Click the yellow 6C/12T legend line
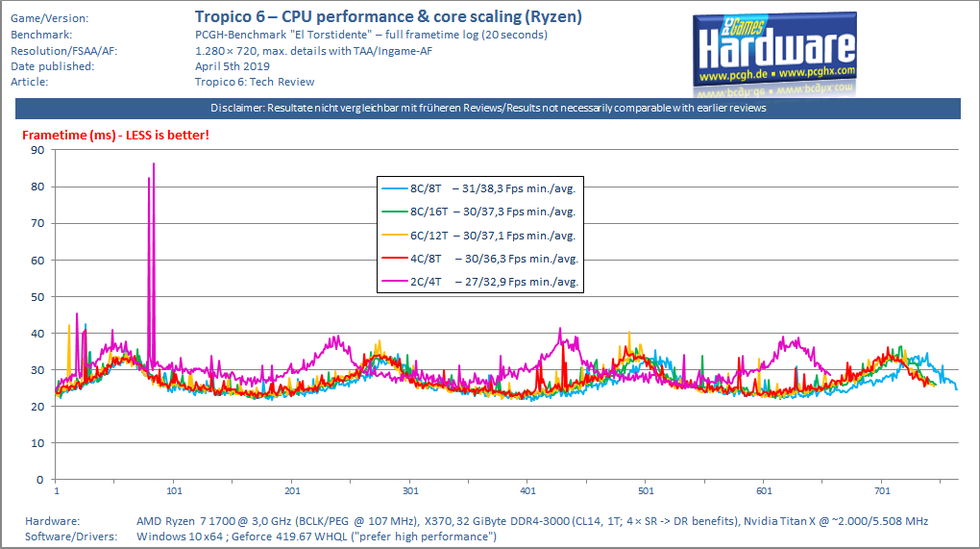The height and width of the screenshot is (549, 980). 394,236
